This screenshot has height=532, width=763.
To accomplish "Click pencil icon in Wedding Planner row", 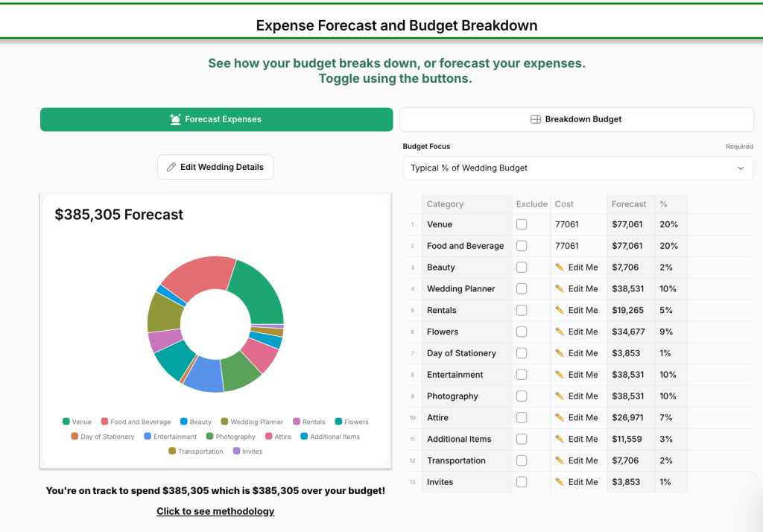I will tap(560, 289).
